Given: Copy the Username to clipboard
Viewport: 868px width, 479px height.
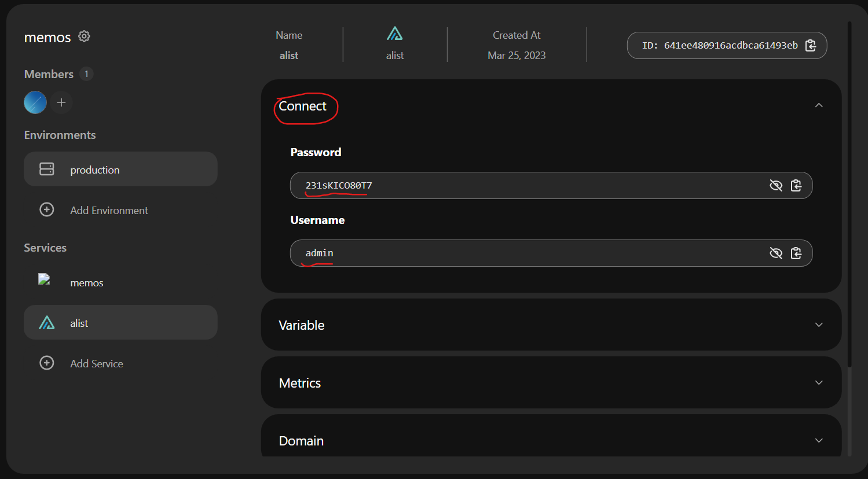Looking at the screenshot, I should coord(796,253).
